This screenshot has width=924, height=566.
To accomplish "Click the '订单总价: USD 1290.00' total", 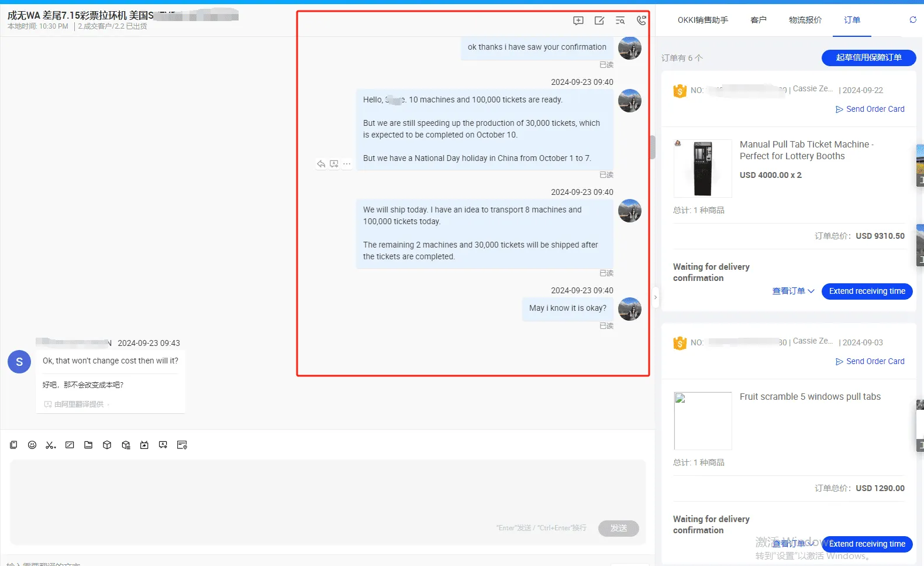I will (860, 488).
